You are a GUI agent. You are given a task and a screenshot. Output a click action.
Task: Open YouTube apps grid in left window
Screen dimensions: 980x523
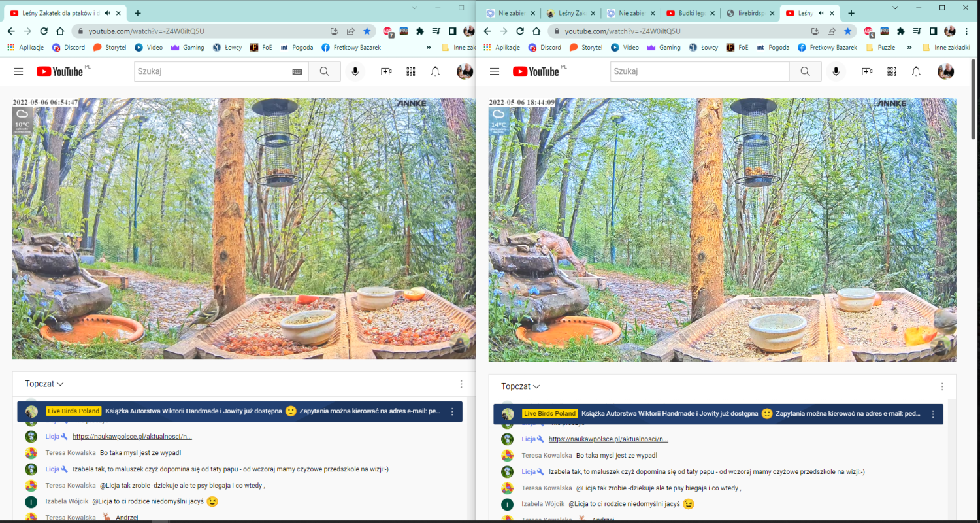coord(411,71)
